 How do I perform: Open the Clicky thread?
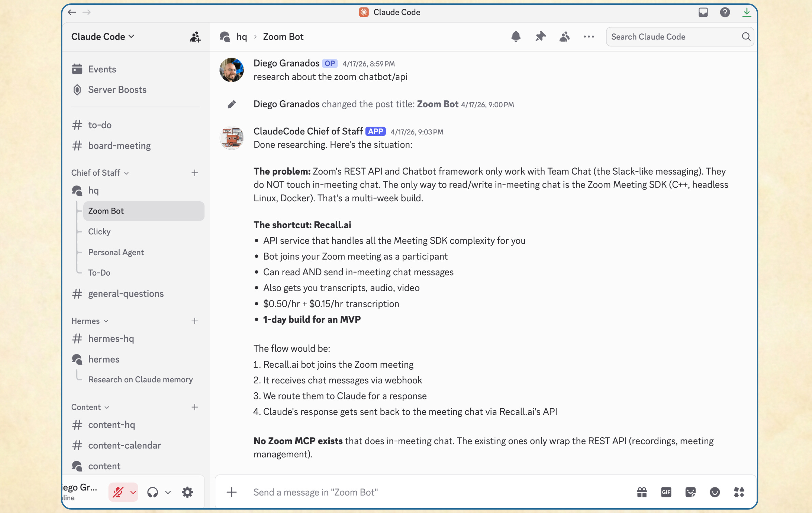(144, 231)
